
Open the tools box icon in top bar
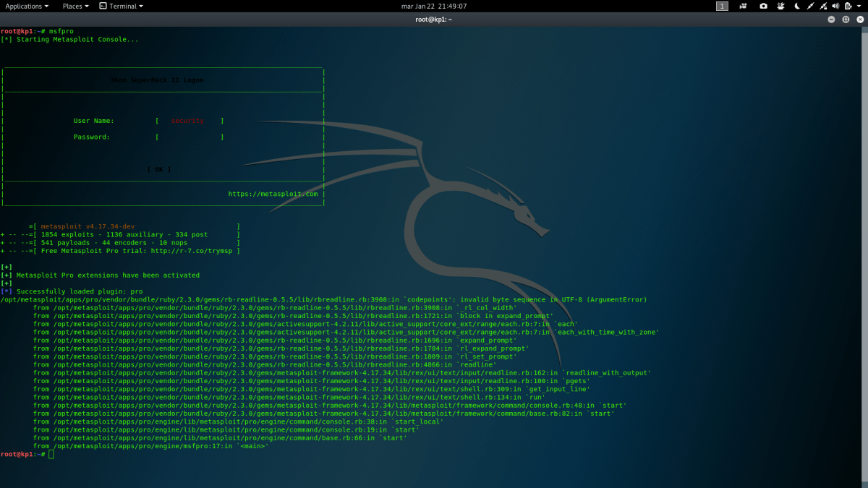[x=781, y=6]
